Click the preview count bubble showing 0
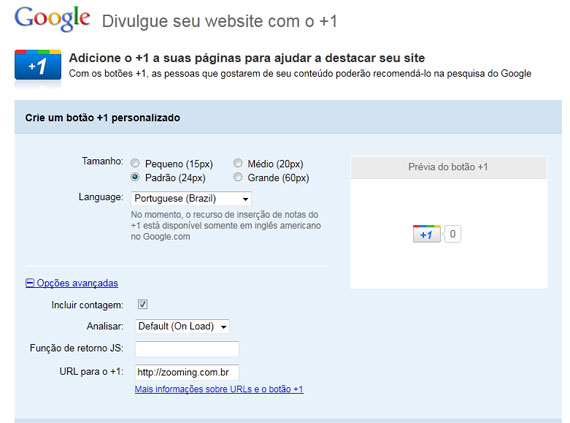The height and width of the screenshot is (423, 570). click(453, 234)
